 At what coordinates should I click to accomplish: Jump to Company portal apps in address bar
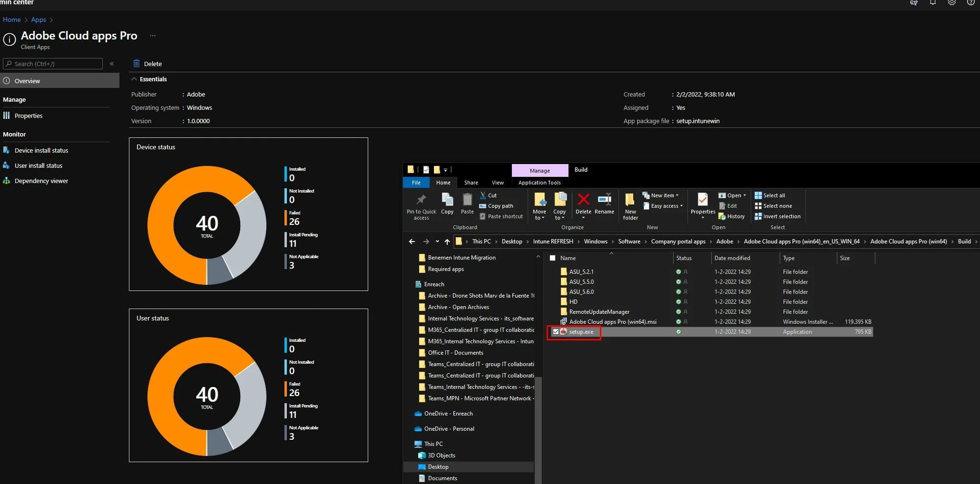[678, 242]
